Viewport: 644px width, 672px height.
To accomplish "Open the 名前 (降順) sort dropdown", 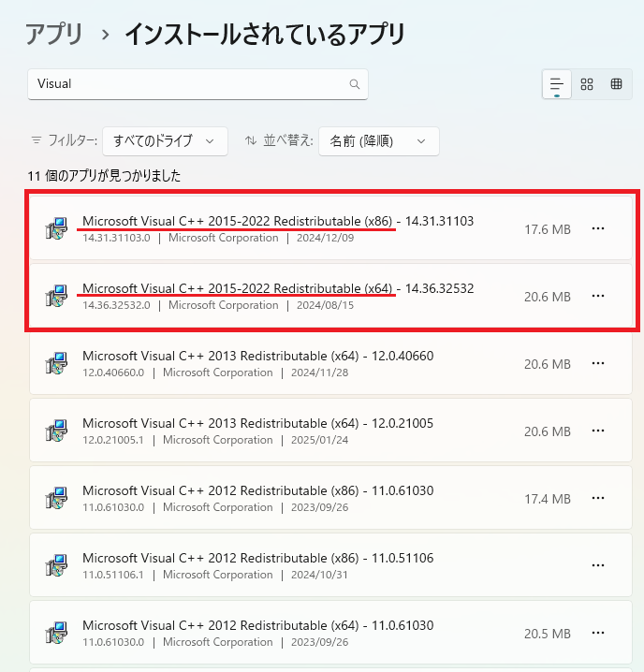I will (378, 141).
